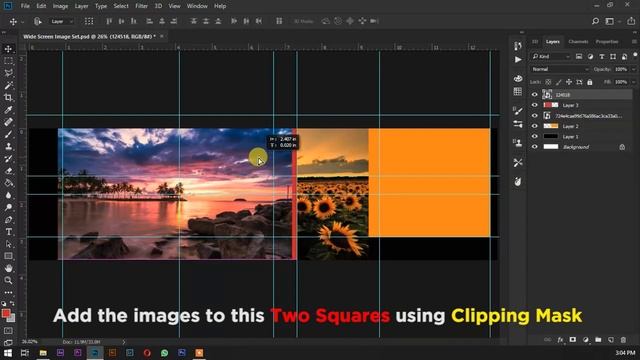Screen dimensions: 640x360
Task: Open the File menu
Action: 25,6
